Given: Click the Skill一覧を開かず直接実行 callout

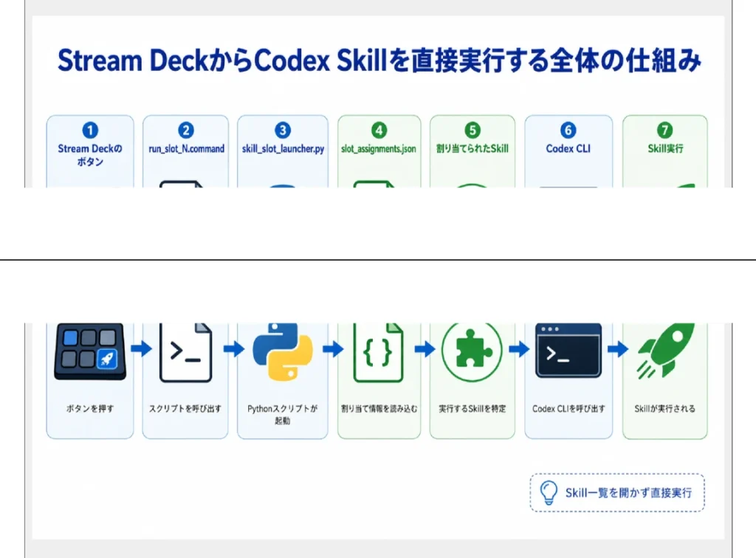Looking at the screenshot, I should coord(617,492).
